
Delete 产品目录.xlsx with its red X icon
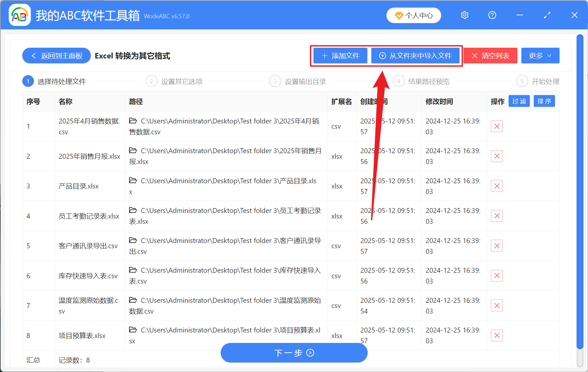point(496,186)
